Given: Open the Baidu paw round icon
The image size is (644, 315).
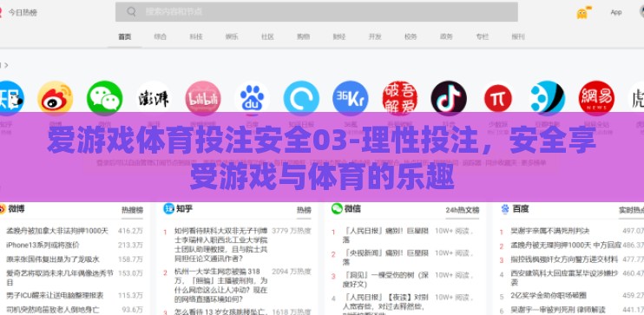Looking at the screenshot, I should tap(253, 98).
